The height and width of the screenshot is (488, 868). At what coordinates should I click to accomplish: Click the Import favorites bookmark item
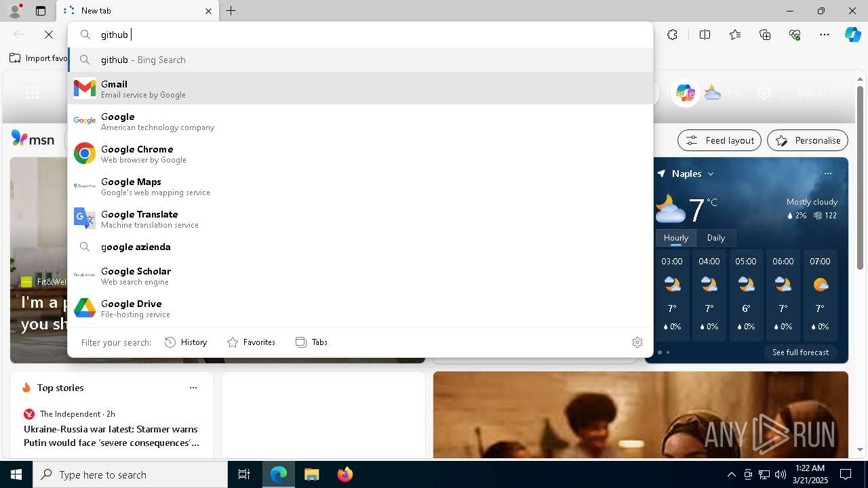[39, 58]
